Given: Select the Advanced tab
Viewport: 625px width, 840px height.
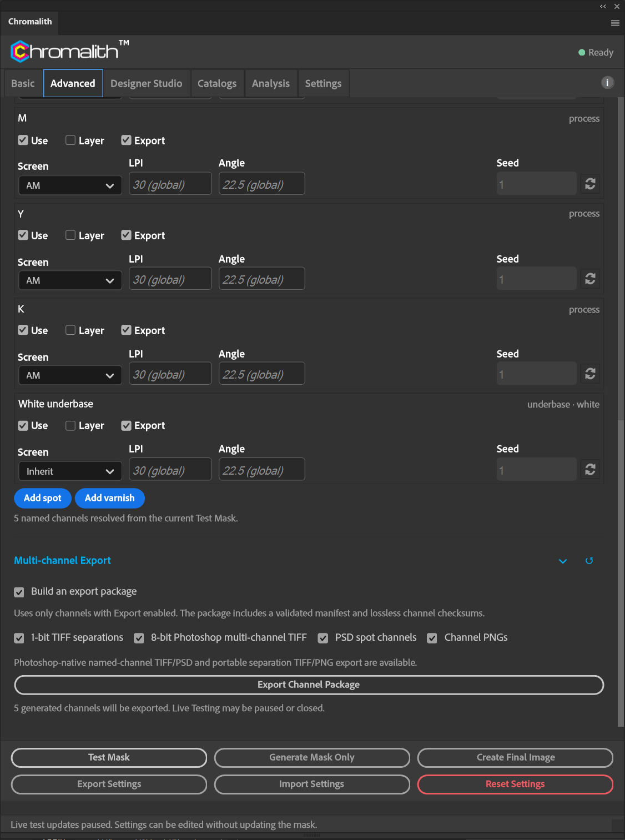Looking at the screenshot, I should [73, 83].
